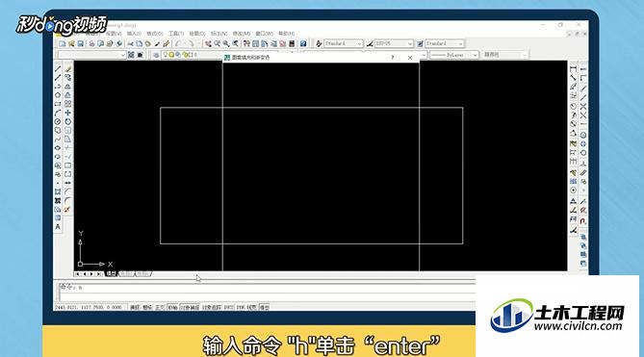644x357 pixels.
Task: Click the Copy icon in top toolbar
Action: 140,43
